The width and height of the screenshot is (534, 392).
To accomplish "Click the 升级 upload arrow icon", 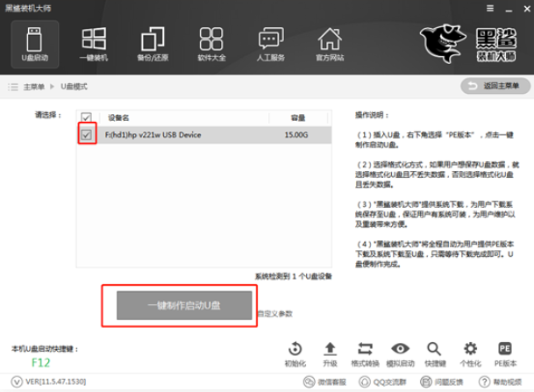I will pyautogui.click(x=330, y=354).
